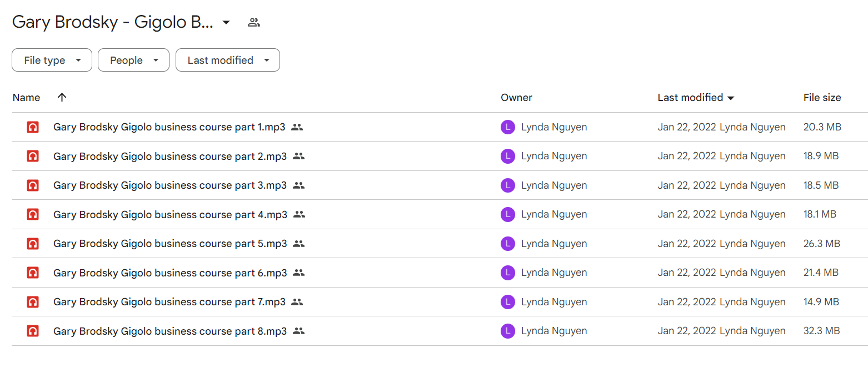868x388 pixels.
Task: Click the audio icon for part 5.mp3
Action: [33, 244]
